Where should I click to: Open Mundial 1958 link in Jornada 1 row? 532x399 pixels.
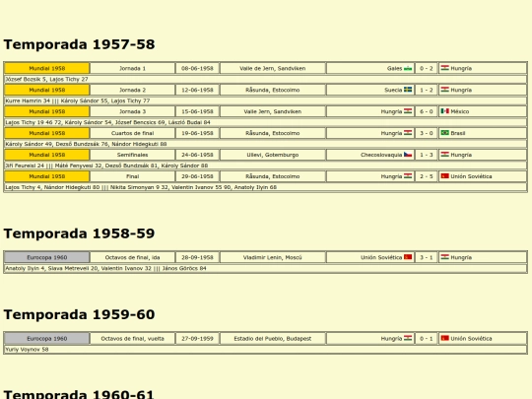coord(47,68)
